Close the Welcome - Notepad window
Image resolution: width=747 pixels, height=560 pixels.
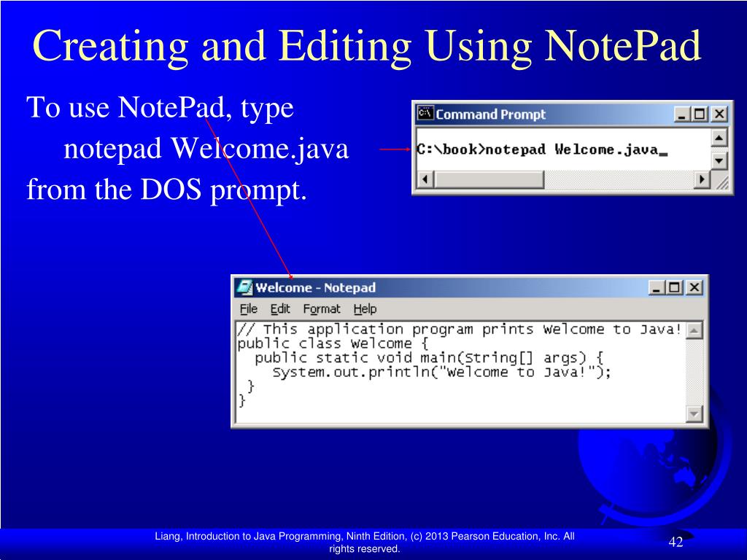694,287
